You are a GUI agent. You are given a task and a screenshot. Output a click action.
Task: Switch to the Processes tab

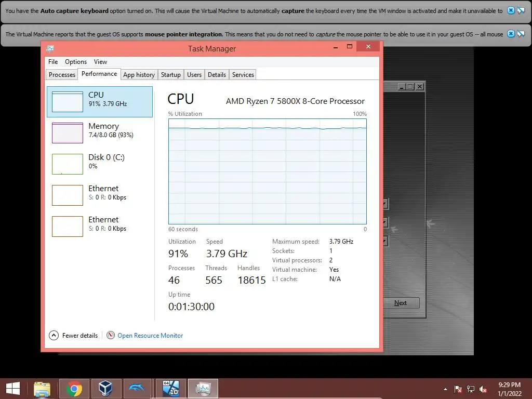tap(62, 75)
